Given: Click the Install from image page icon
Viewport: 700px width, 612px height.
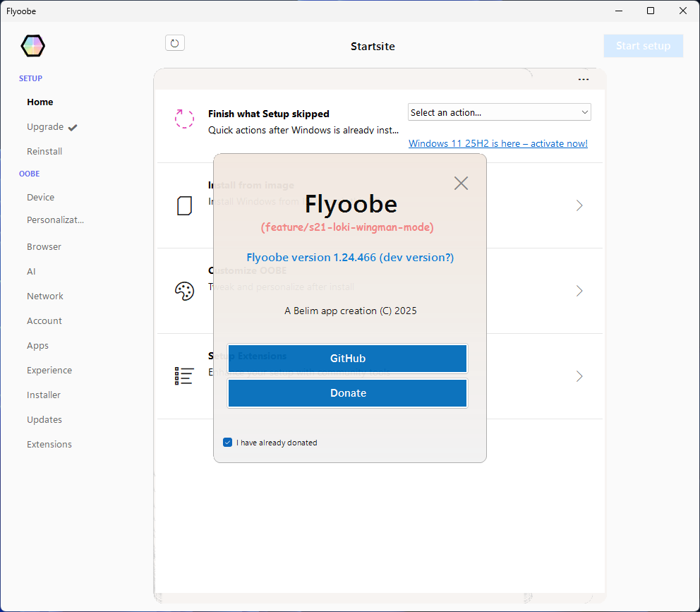Looking at the screenshot, I should (184, 205).
